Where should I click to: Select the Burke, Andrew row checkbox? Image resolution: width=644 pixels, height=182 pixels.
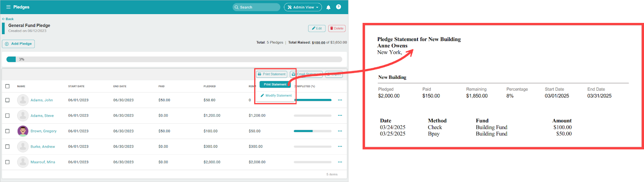click(x=7, y=147)
